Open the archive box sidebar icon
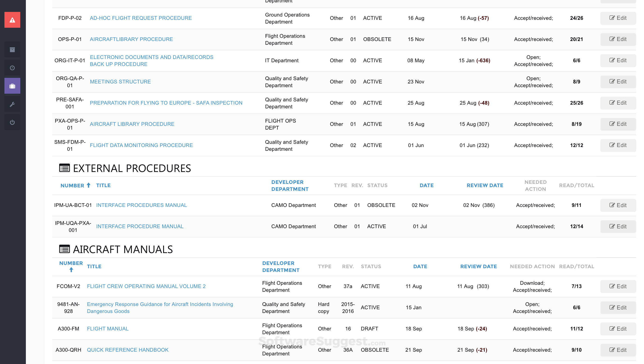Screen dimensions: 644x364 tap(12, 50)
